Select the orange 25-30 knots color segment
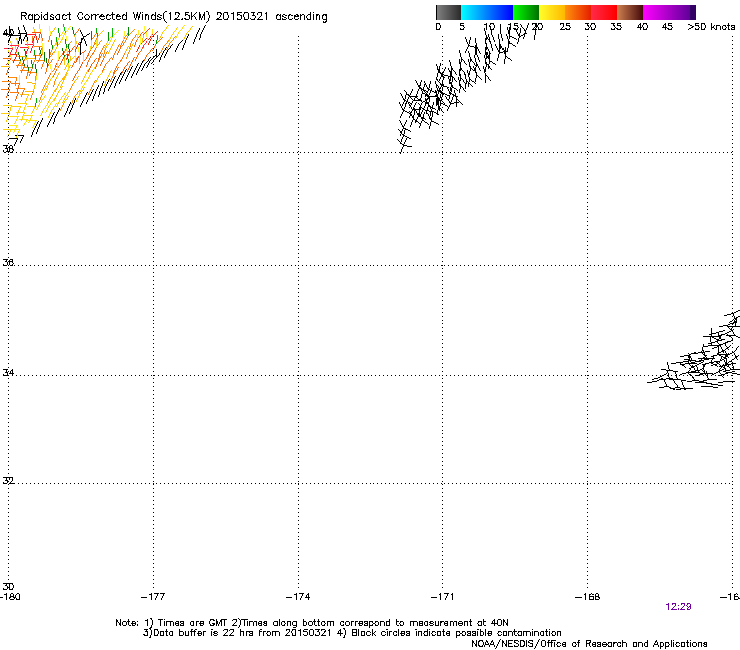The image size is (740, 650). coord(578,12)
